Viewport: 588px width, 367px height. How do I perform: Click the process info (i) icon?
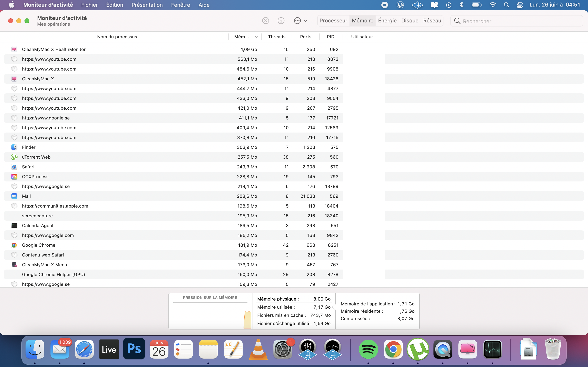(x=281, y=21)
